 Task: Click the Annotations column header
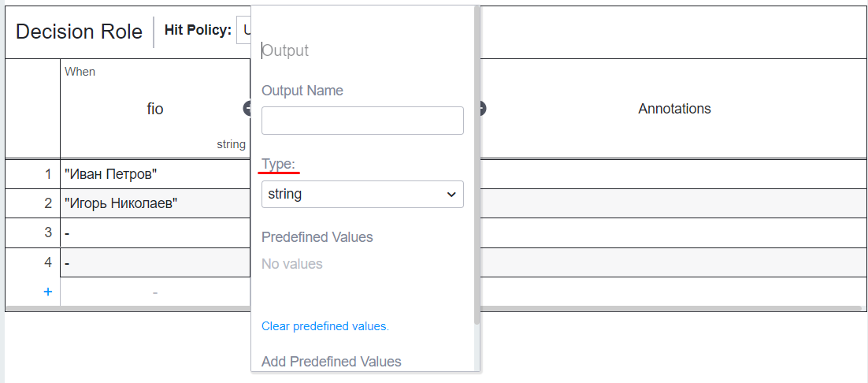[674, 109]
